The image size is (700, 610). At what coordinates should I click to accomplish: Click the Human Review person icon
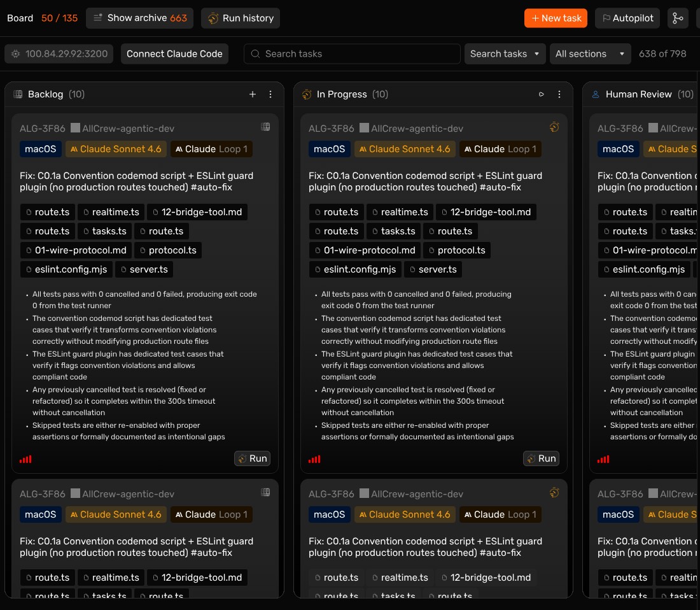point(596,94)
